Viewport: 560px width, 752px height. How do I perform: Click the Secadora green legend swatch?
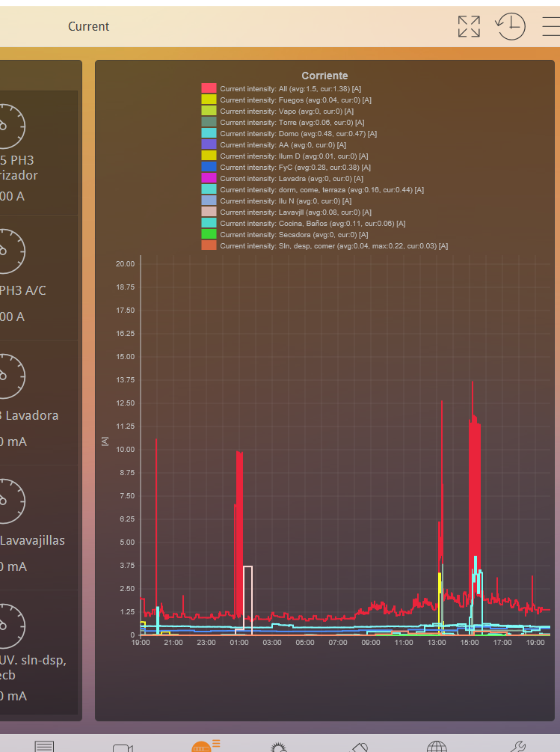(x=209, y=234)
